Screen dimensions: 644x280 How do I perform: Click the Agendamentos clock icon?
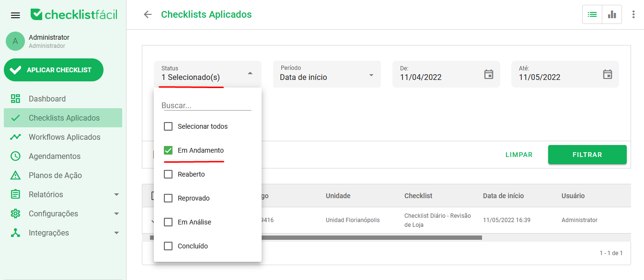pos(15,156)
